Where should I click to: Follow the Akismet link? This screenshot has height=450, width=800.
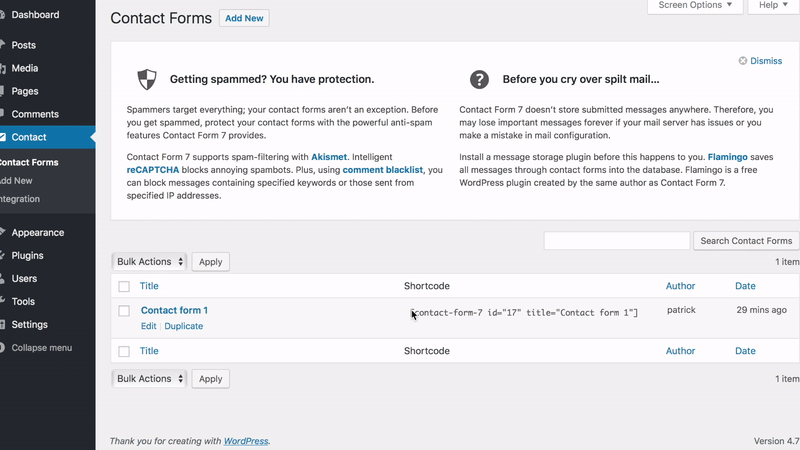(329, 157)
